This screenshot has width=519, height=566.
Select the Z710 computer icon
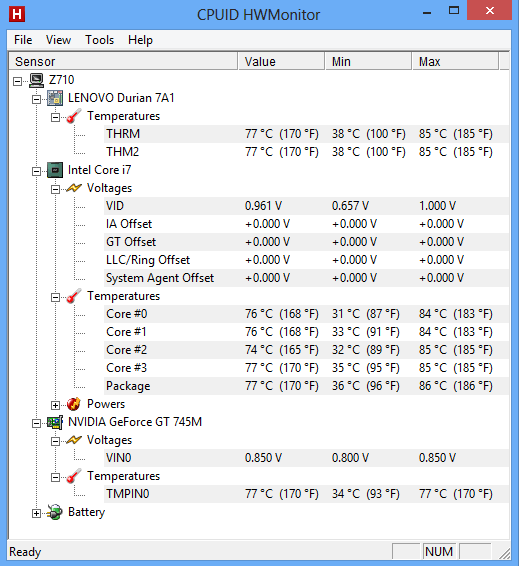pos(36,80)
